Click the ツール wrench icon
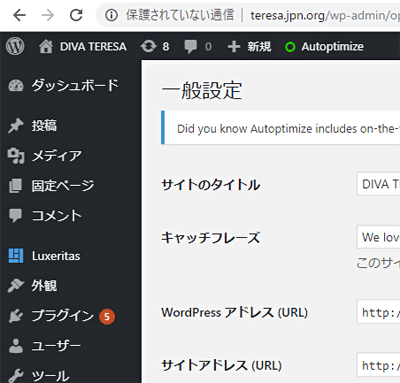 16,376
